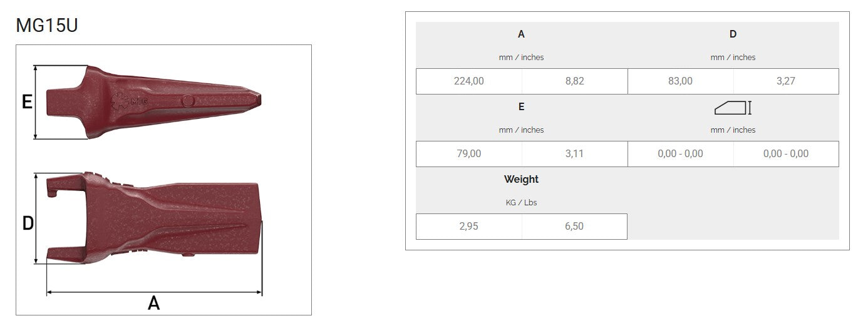
Task: Click the 8,82 inches value cell
Action: point(574,81)
